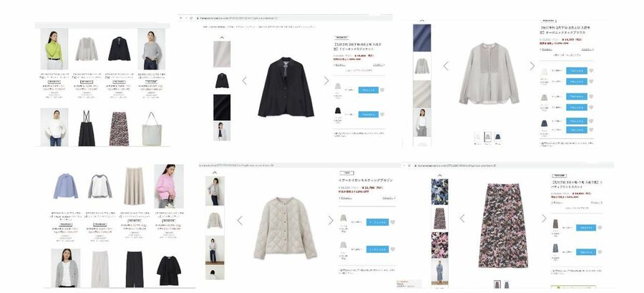Open the pink sweater model product
644x293 pixels.
pyautogui.click(x=169, y=186)
